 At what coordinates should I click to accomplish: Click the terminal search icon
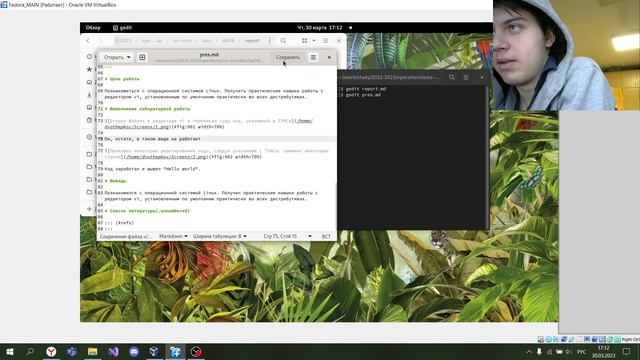point(452,77)
